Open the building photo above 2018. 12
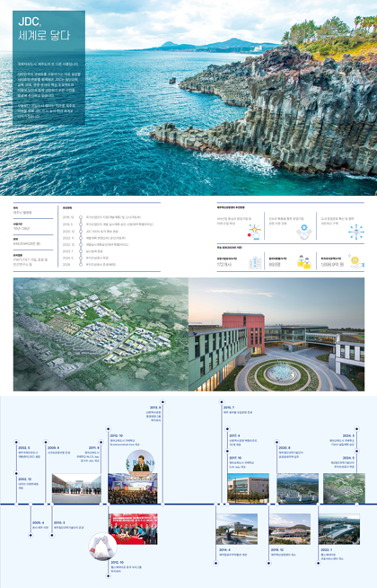This screenshot has width=377, height=588. pyautogui.click(x=290, y=529)
